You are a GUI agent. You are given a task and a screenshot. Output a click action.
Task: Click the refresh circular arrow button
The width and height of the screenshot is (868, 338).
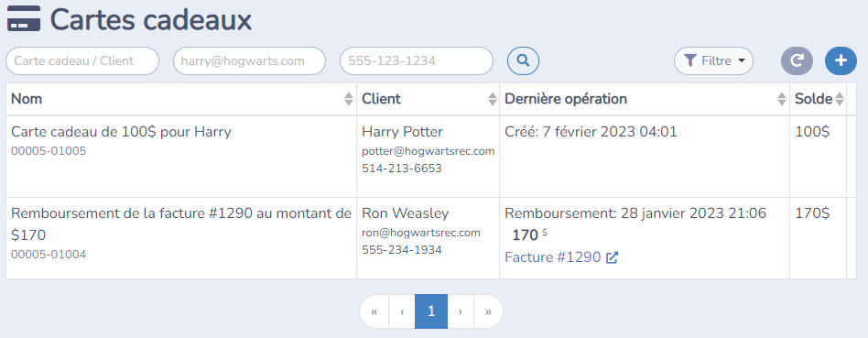coord(797,60)
